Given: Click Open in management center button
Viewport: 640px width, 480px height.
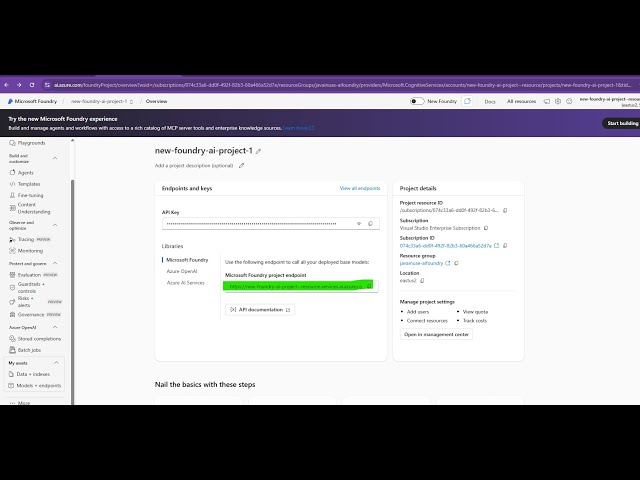Looking at the screenshot, I should tap(436, 334).
